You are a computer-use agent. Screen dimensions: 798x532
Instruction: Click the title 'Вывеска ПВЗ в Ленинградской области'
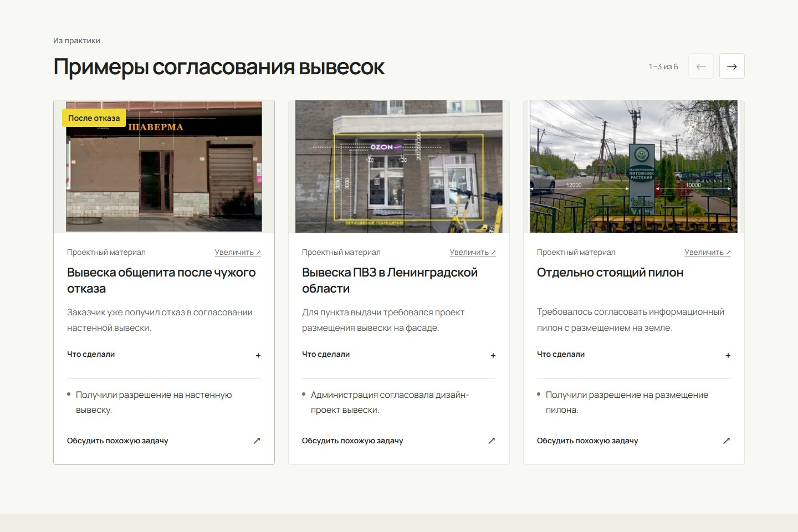tap(390, 280)
